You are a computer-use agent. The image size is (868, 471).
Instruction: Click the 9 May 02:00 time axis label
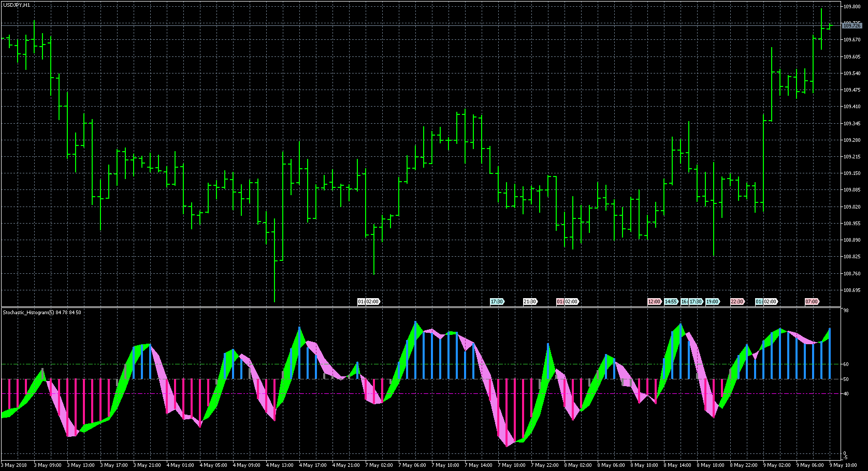point(777,465)
